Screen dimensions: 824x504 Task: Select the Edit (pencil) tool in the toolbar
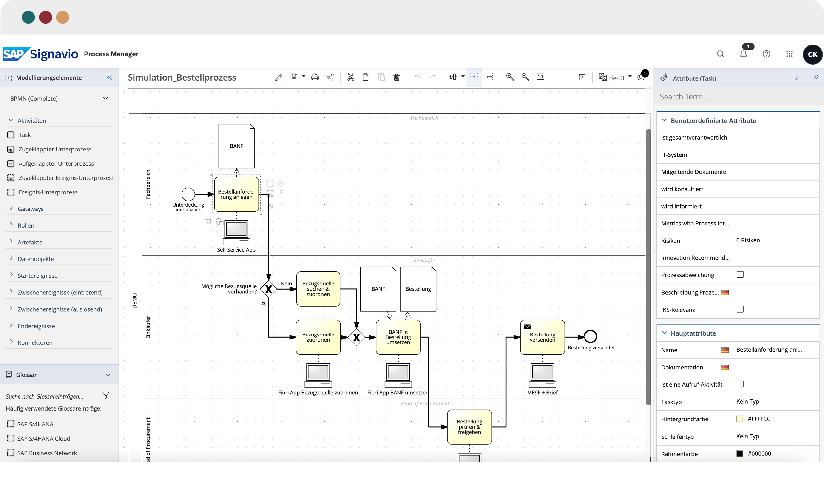[x=278, y=77]
